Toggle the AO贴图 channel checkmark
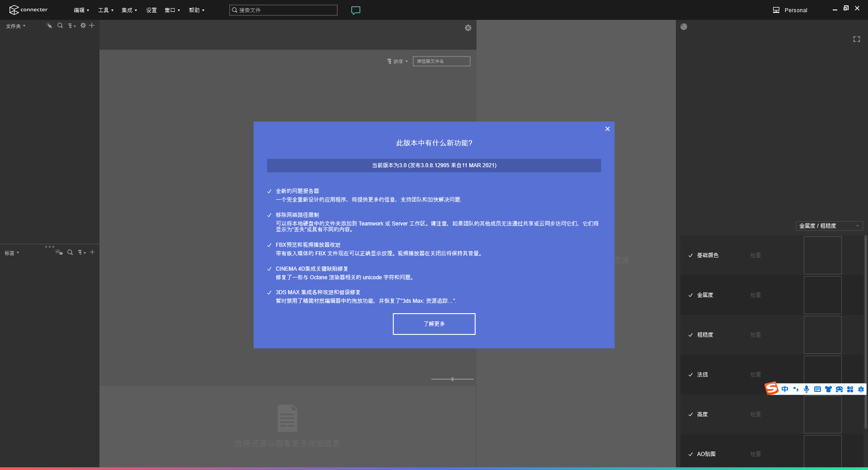Image resolution: width=868 pixels, height=470 pixels. click(690, 454)
